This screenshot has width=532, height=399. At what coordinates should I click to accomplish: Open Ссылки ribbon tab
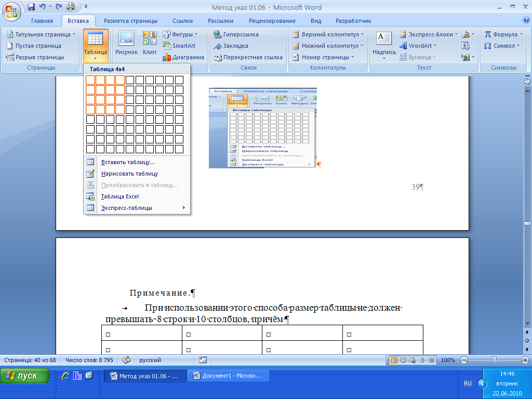click(x=182, y=21)
